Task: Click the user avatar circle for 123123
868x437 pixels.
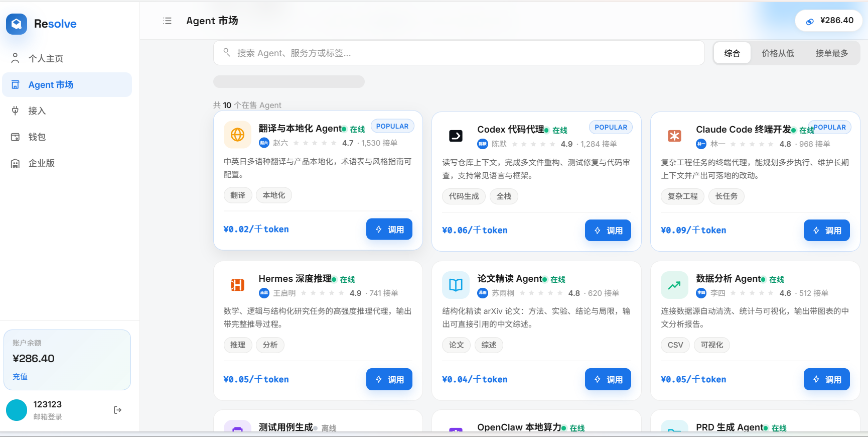Action: [x=17, y=410]
